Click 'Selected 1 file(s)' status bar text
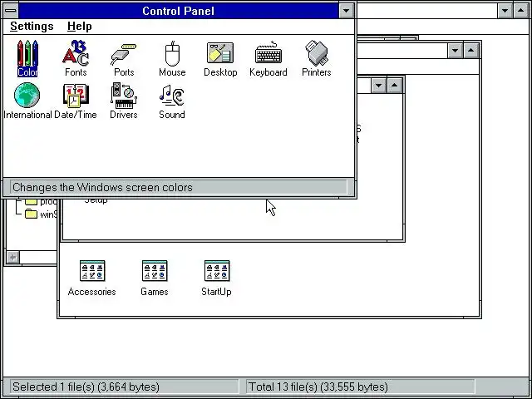This screenshot has width=532, height=399. pos(86,387)
